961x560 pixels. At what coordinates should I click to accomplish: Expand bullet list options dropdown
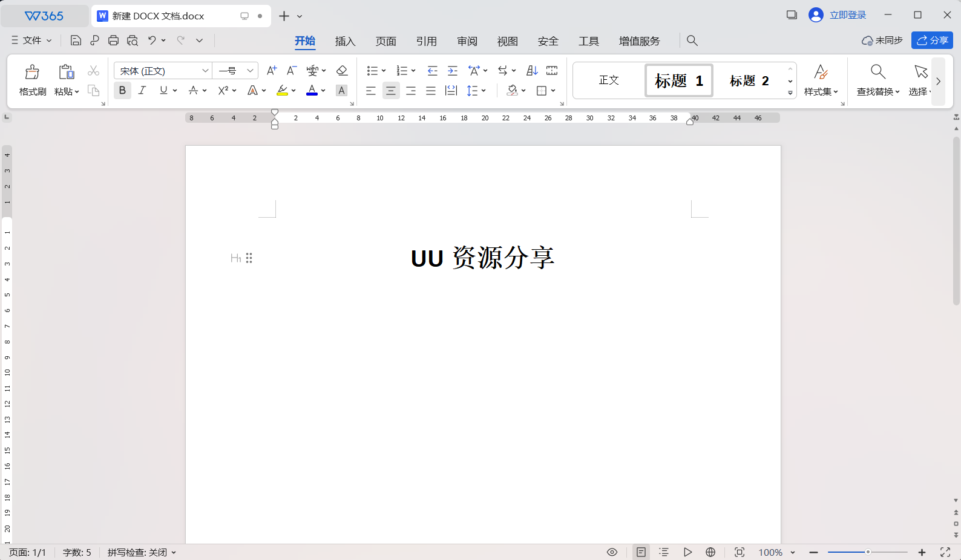(384, 71)
